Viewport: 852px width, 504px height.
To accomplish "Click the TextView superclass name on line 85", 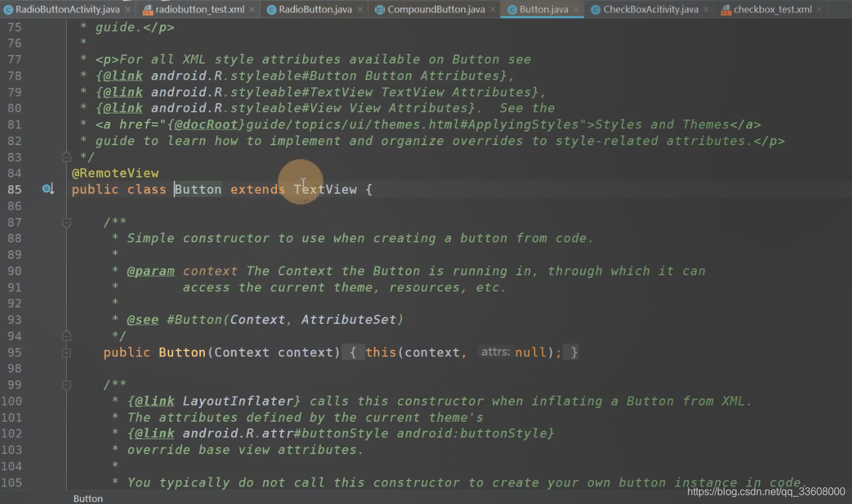I will click(325, 189).
